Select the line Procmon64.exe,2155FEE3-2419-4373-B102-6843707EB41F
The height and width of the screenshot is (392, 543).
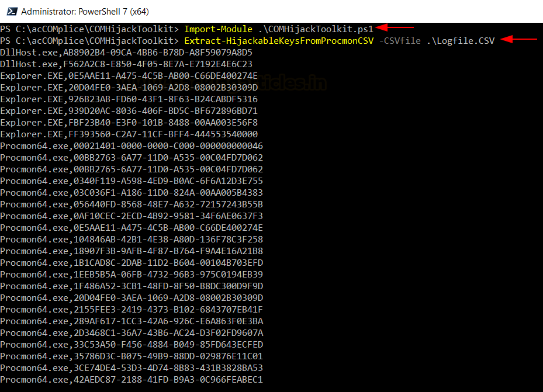pos(132,310)
